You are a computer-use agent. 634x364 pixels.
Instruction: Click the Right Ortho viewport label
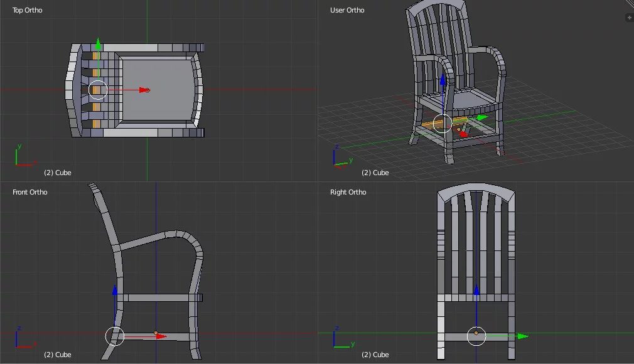(348, 192)
